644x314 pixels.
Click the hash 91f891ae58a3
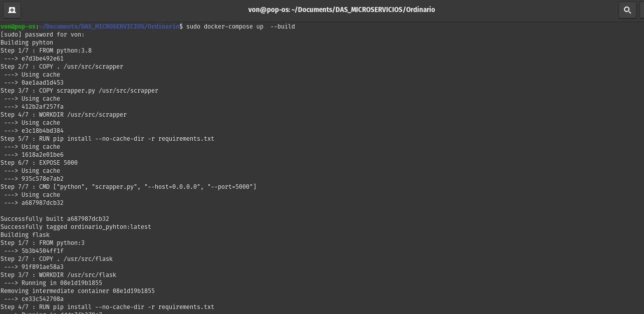click(x=43, y=267)
